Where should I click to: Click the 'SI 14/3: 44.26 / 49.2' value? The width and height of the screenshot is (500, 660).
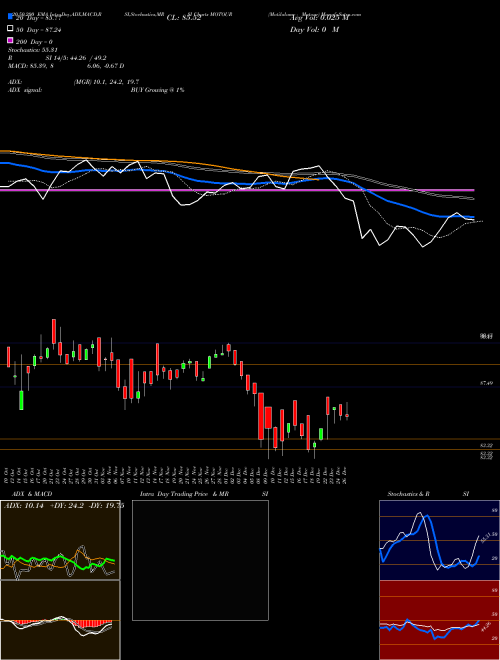pos(76,58)
